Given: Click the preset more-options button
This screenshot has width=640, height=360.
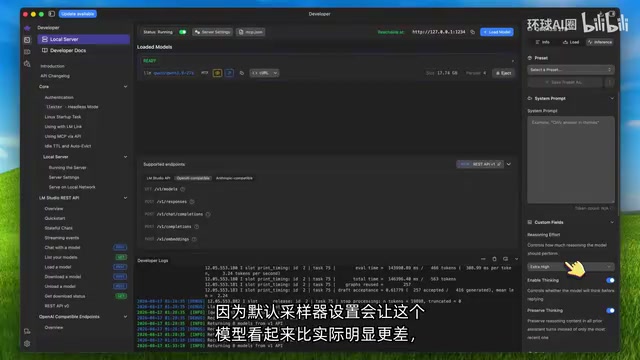Looking at the screenshot, I should coord(609,82).
